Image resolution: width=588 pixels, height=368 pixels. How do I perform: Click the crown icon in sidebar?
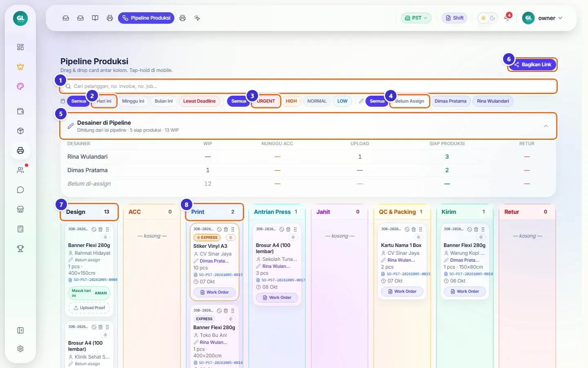[x=20, y=67]
